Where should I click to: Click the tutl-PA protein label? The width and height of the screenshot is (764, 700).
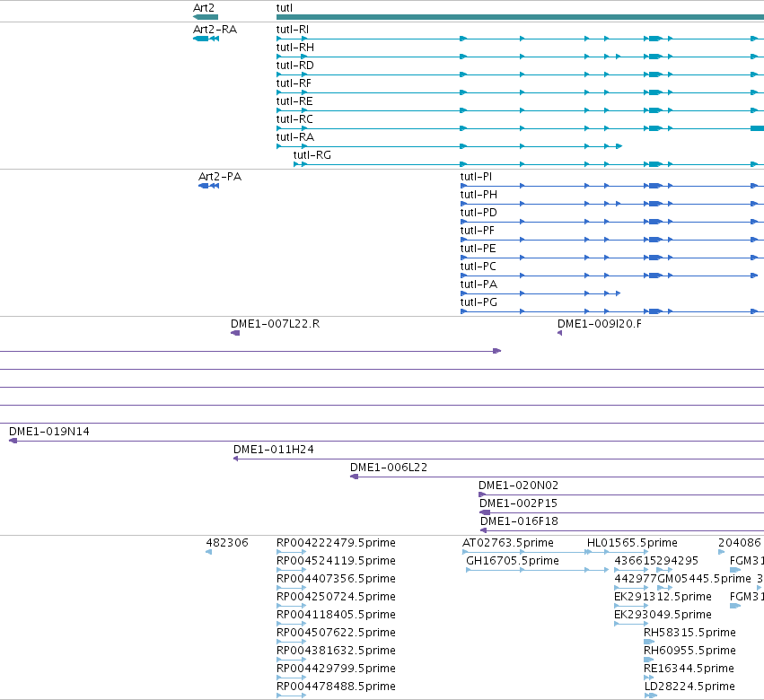479,284
